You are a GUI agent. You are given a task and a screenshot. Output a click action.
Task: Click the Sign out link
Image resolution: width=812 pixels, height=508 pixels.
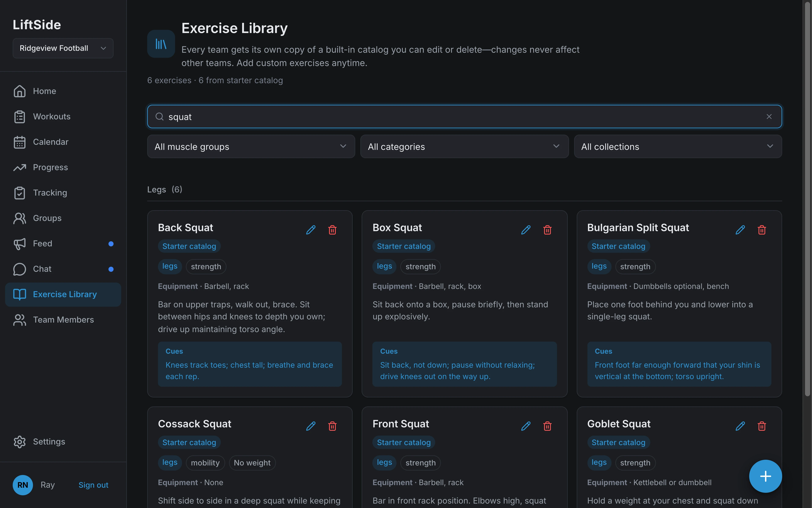[93, 485]
